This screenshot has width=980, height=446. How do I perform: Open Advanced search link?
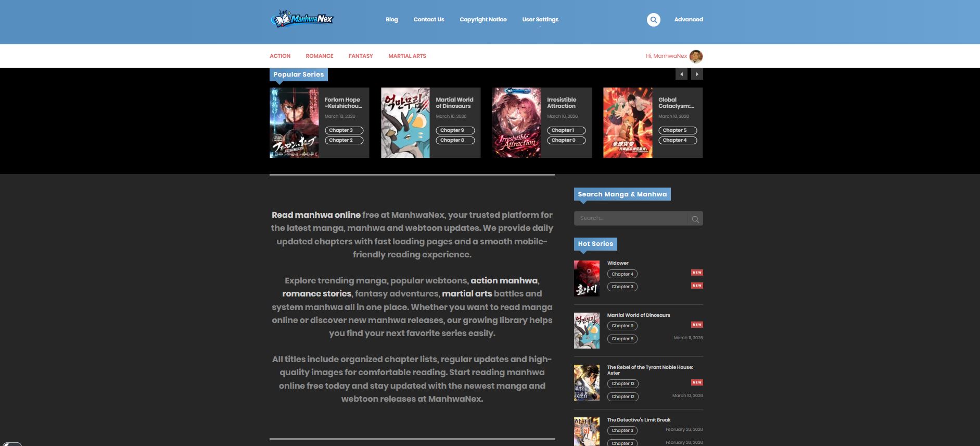pos(689,20)
